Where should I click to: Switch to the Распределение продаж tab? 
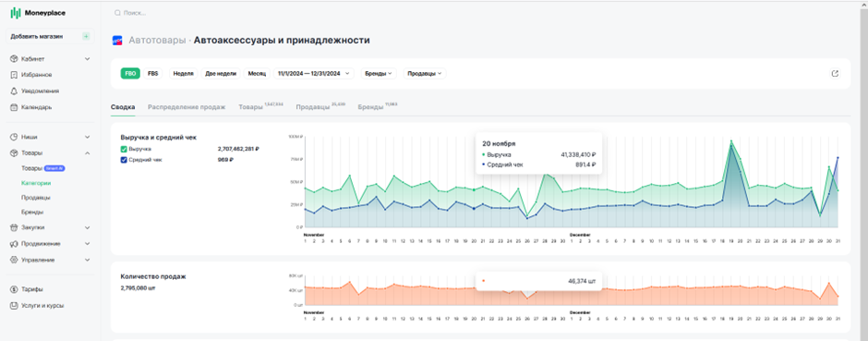click(187, 107)
